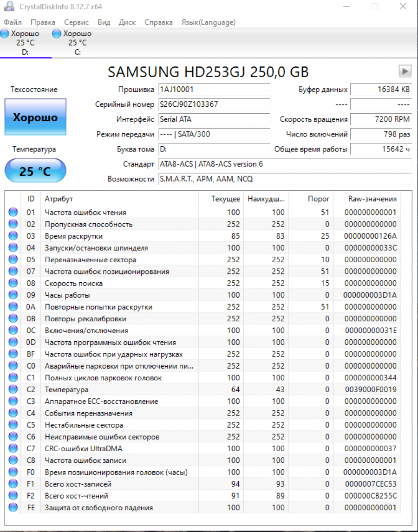
Task: Click the right-arrow drive navigation button
Action: click(405, 71)
